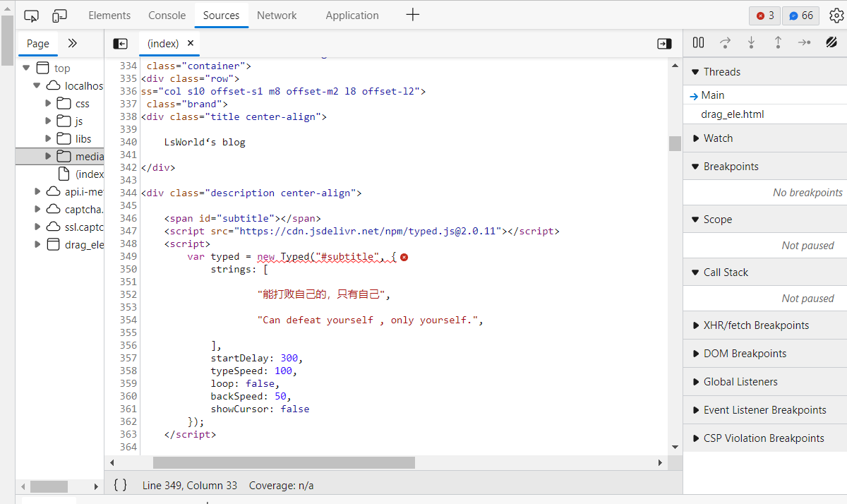Click the editor scroll-right arrow
847x504 pixels.
(661, 462)
